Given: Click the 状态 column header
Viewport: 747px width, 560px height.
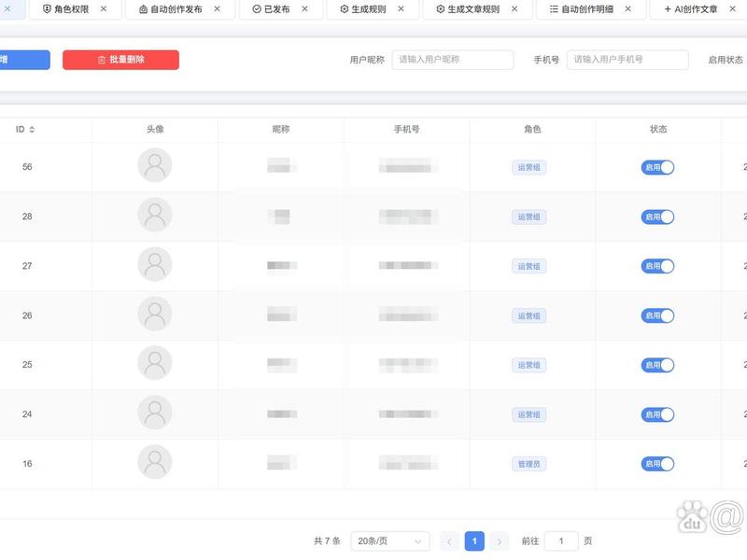Looking at the screenshot, I should click(x=658, y=130).
